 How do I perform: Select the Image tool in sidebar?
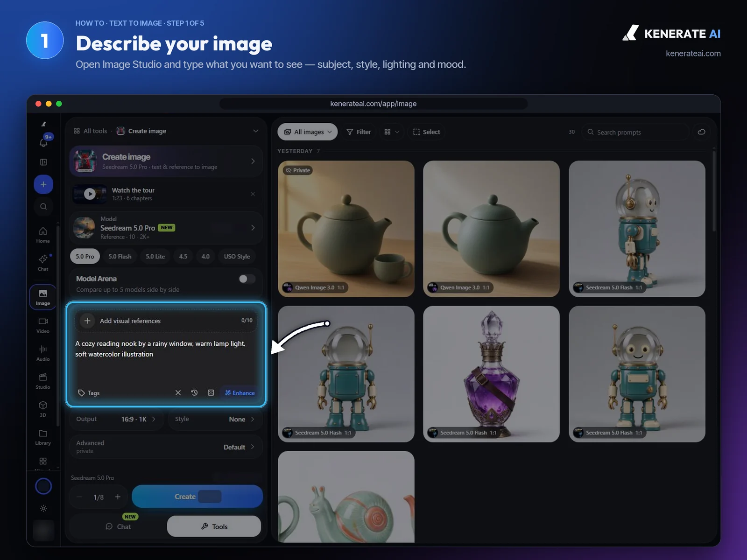pyautogui.click(x=43, y=297)
